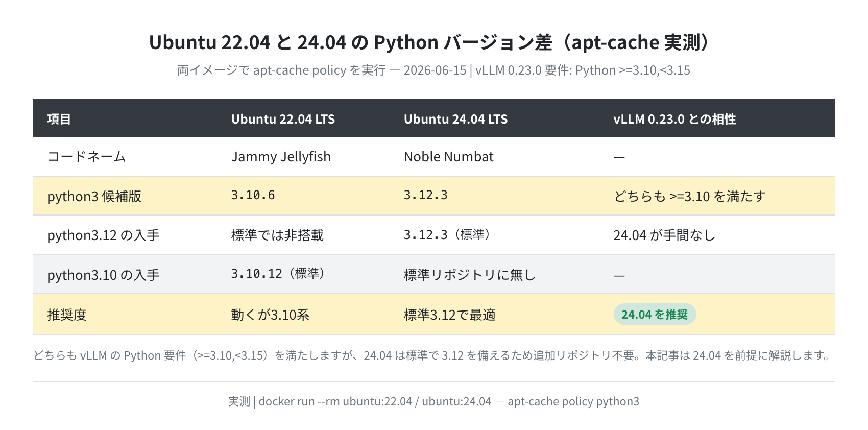
Task: Click the '3.10.6' version cell
Action: tap(253, 195)
